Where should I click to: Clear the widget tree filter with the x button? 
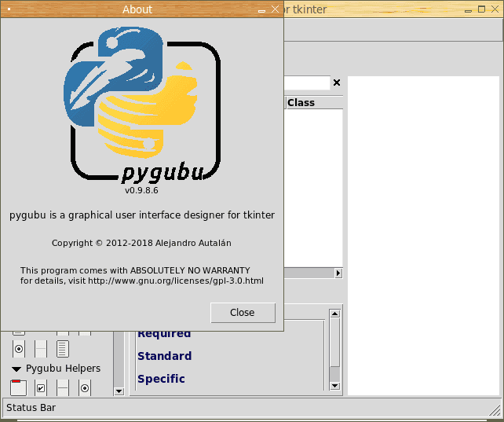(337, 83)
